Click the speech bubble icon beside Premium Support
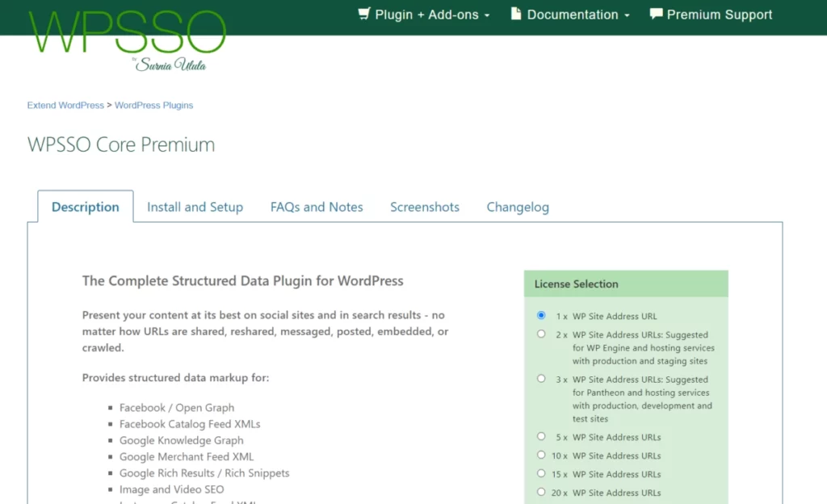 654,14
